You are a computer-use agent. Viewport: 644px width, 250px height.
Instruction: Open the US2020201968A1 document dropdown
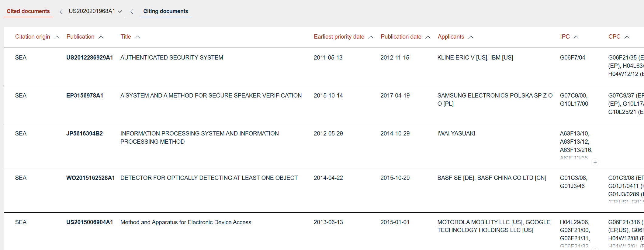120,12
